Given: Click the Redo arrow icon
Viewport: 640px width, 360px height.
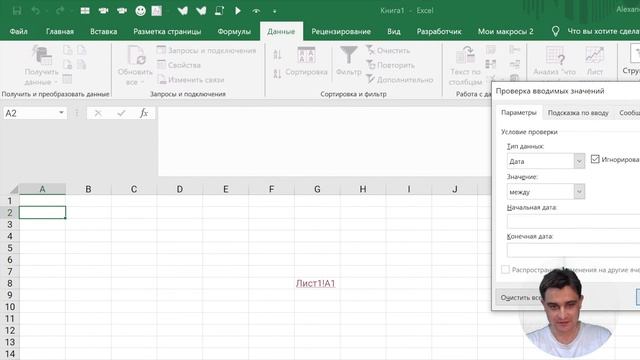Looking at the screenshot, I should (x=60, y=11).
